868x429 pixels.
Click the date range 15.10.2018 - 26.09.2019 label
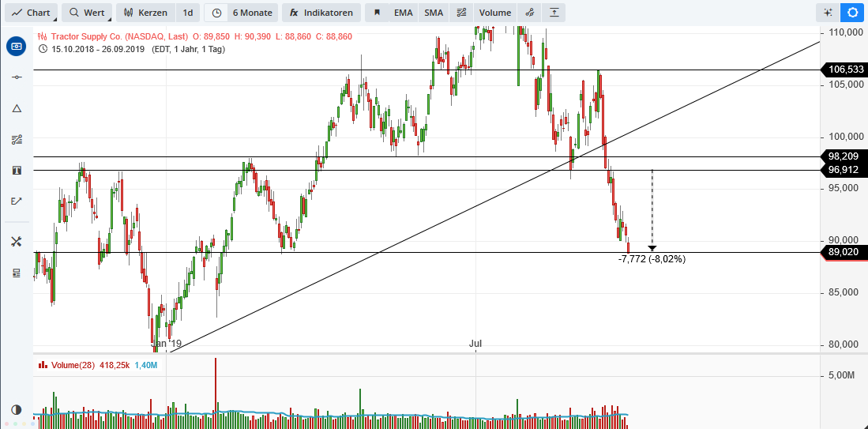pyautogui.click(x=97, y=49)
